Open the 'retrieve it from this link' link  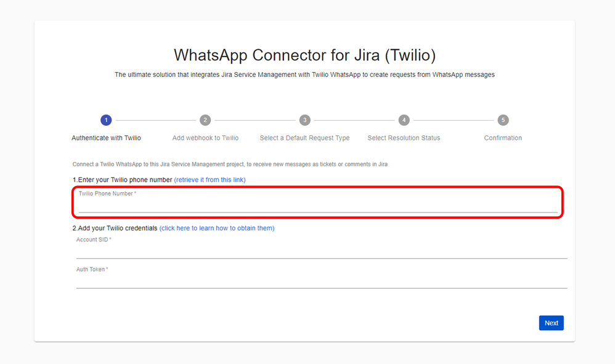point(210,180)
